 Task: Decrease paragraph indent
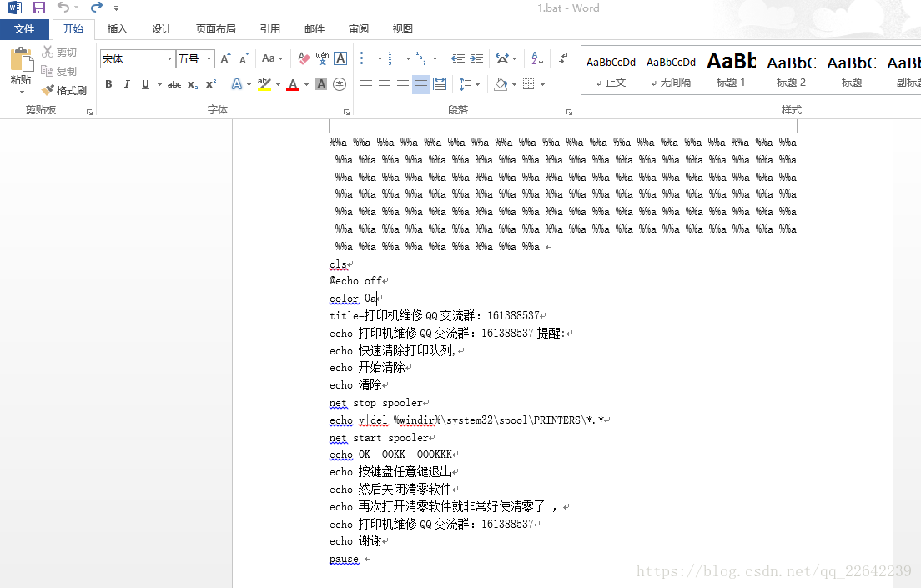(x=457, y=58)
